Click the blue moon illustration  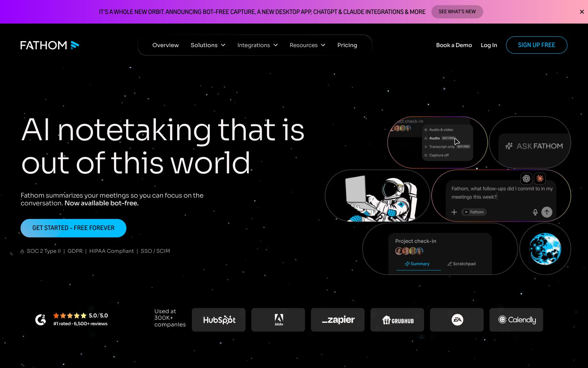tap(545, 249)
